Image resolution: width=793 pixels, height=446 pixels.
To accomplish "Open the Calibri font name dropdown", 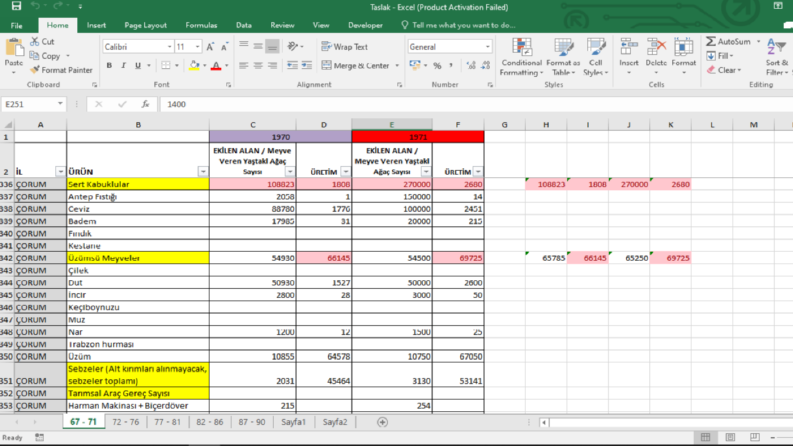I will pos(169,47).
